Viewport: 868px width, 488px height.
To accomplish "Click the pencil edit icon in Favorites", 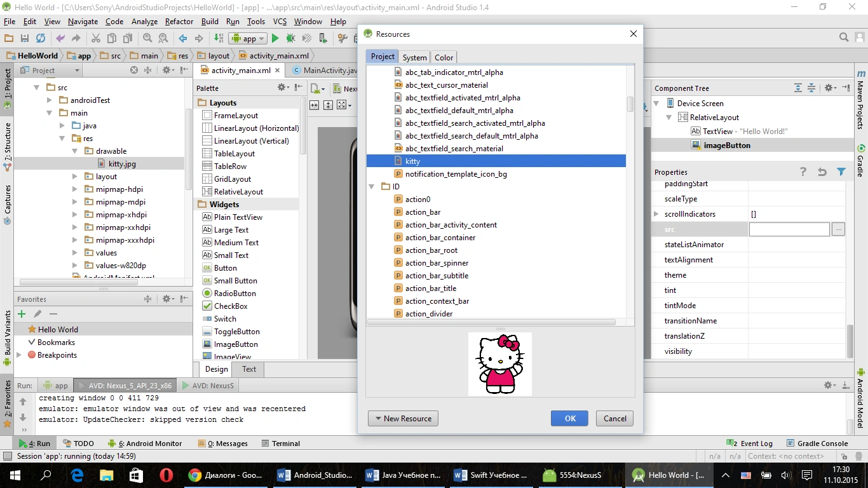I will [37, 314].
